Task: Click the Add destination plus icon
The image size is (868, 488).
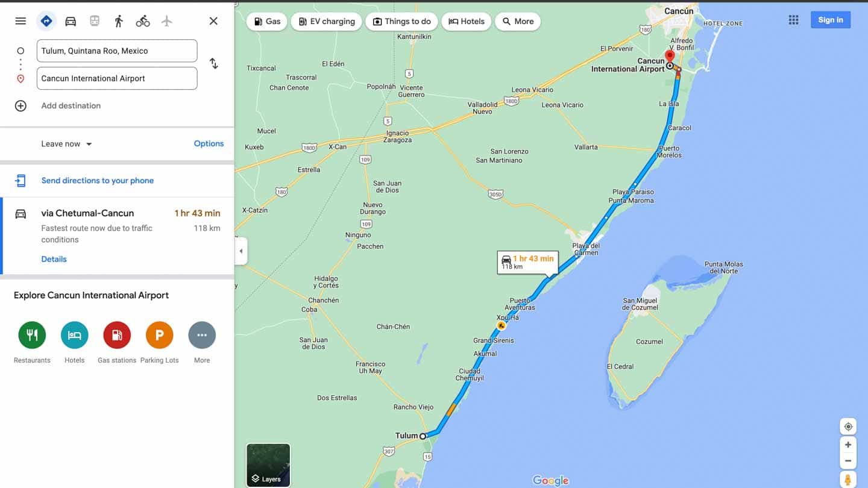Action: click(20, 106)
